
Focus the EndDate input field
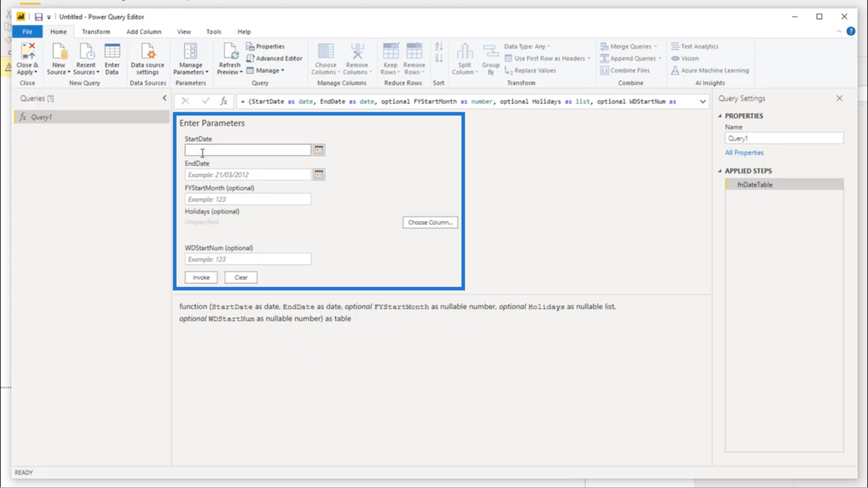pos(248,175)
